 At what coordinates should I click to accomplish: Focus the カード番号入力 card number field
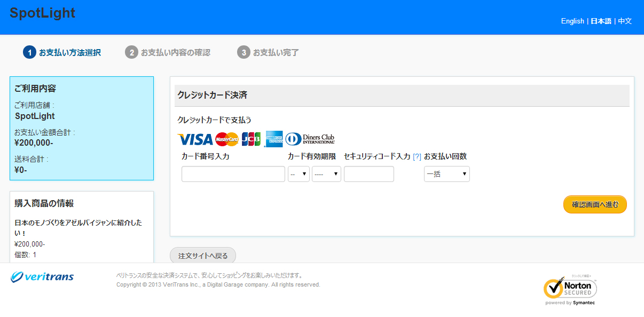click(x=233, y=174)
